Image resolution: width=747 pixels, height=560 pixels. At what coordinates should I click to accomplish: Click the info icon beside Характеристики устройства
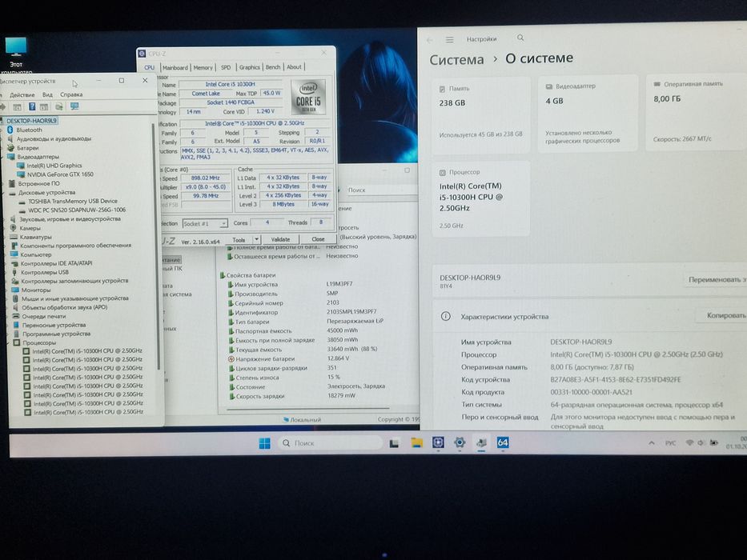click(445, 316)
